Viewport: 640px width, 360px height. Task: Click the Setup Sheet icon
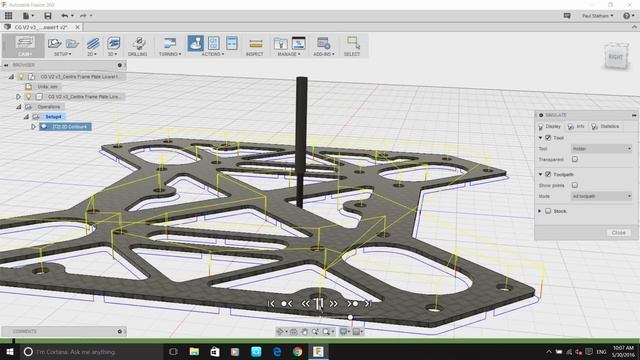tap(232, 43)
